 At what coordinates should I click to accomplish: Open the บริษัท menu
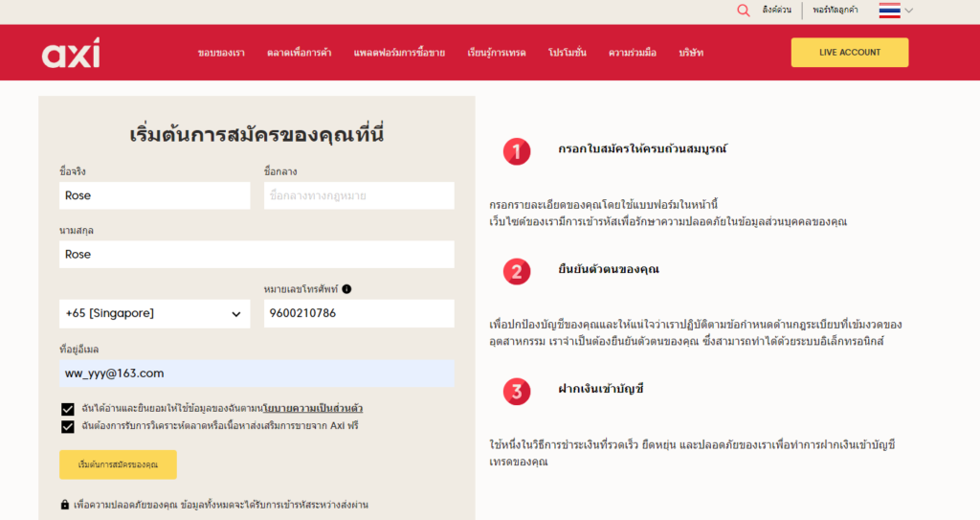(x=691, y=54)
